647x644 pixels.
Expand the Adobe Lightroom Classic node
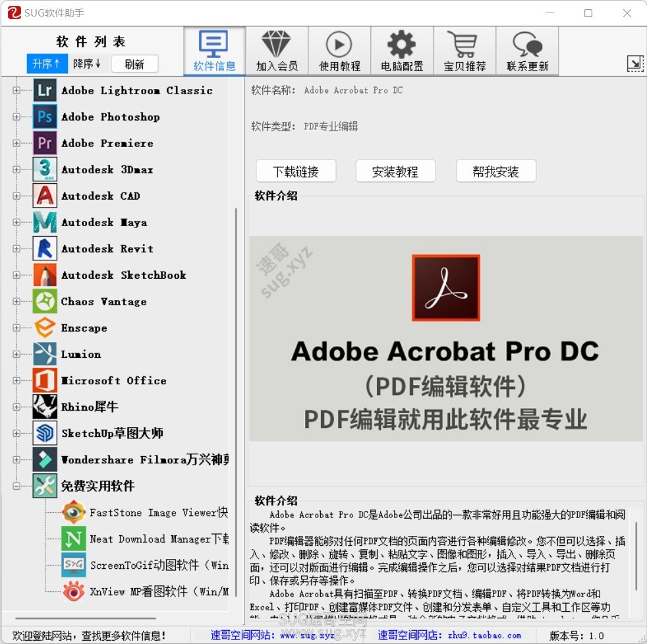tap(16, 90)
